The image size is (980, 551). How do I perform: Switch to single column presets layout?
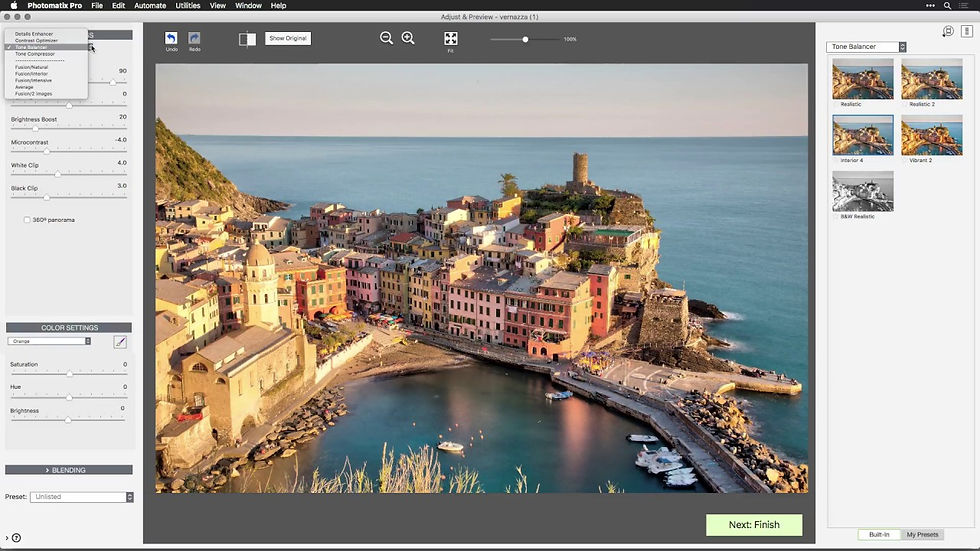pos(967,31)
